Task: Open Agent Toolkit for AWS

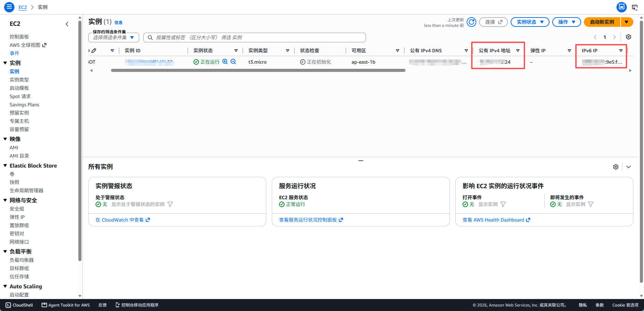Action: point(66,305)
